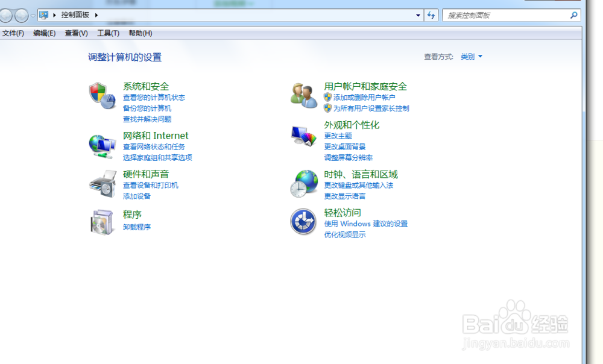This screenshot has height=364, width=603.
Task: Click the 轻松访问 heading link
Action: (x=343, y=213)
